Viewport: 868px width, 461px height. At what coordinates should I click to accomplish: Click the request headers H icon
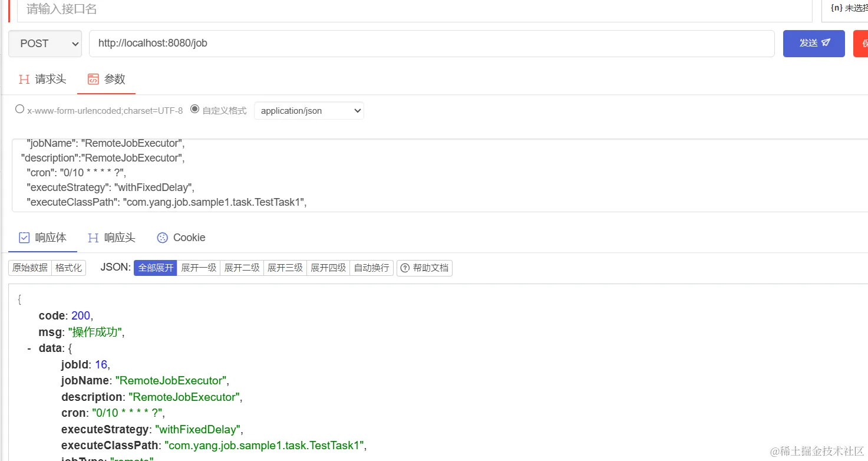pyautogui.click(x=24, y=79)
